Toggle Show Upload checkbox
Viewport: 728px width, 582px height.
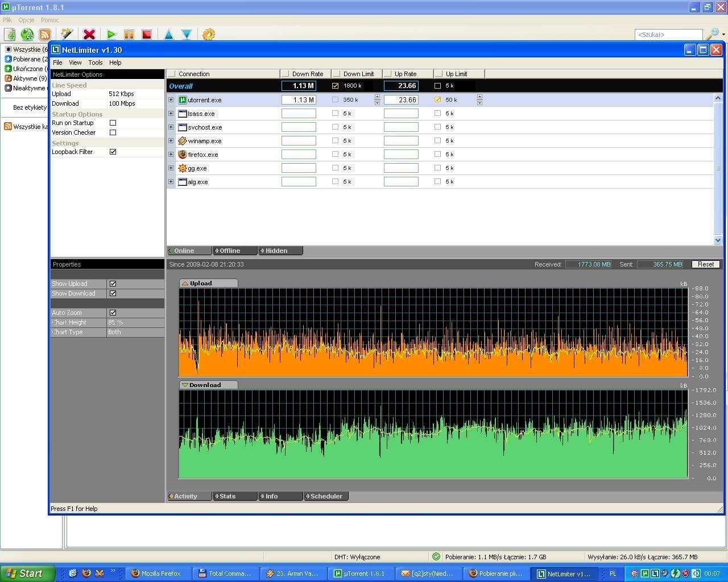[x=113, y=284]
